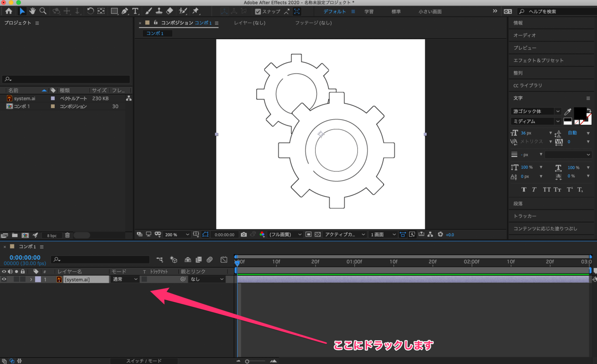
Task: Open the Graph Editor in the timeline
Action: tap(224, 260)
